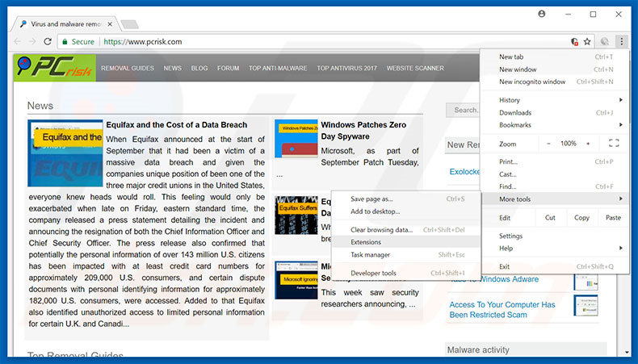Open Equifax and the Cost of a Data Breach headline
The height and width of the screenshot is (364, 638).
[177, 125]
